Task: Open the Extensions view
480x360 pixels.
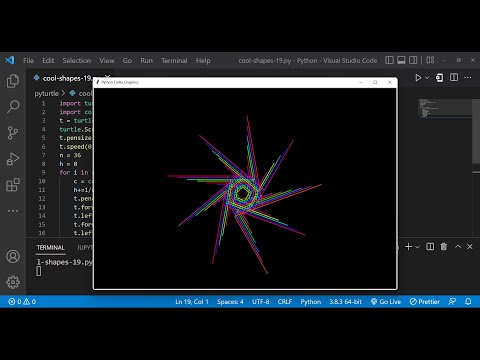Action: click(13, 185)
